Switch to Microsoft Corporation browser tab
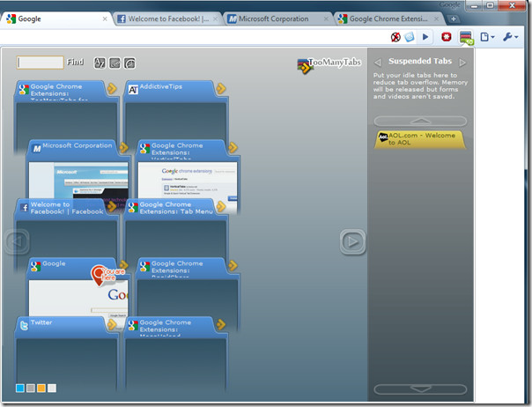 pos(278,19)
